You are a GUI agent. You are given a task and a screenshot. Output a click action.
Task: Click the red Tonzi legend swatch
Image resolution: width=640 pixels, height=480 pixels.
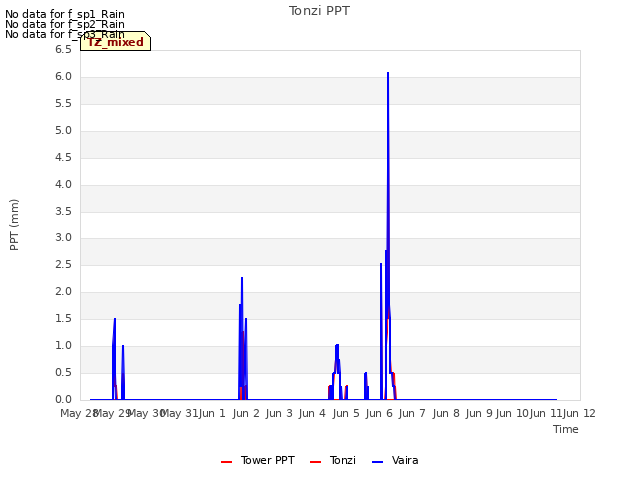(x=316, y=462)
